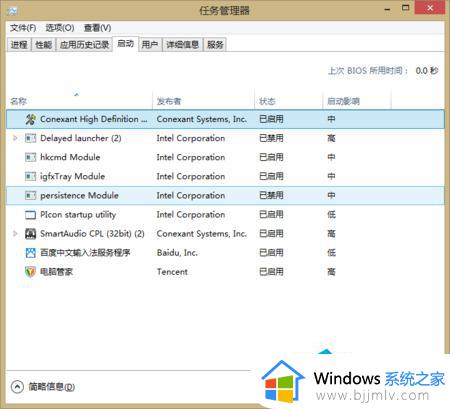Switch to the 进程 tab

[19, 44]
